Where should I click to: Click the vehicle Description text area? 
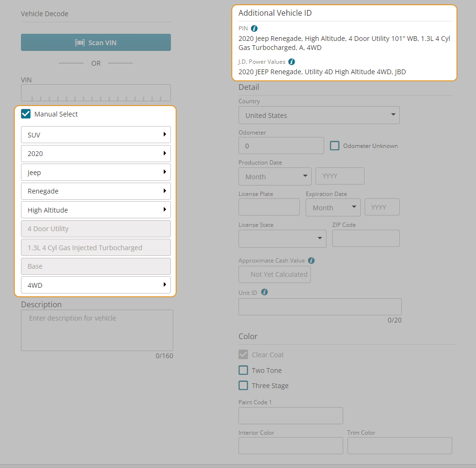(97, 330)
